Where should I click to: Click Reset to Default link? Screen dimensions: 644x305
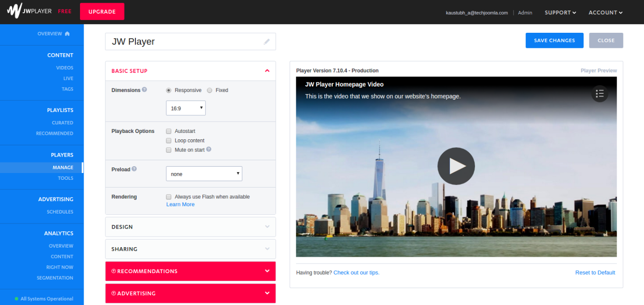tap(595, 273)
